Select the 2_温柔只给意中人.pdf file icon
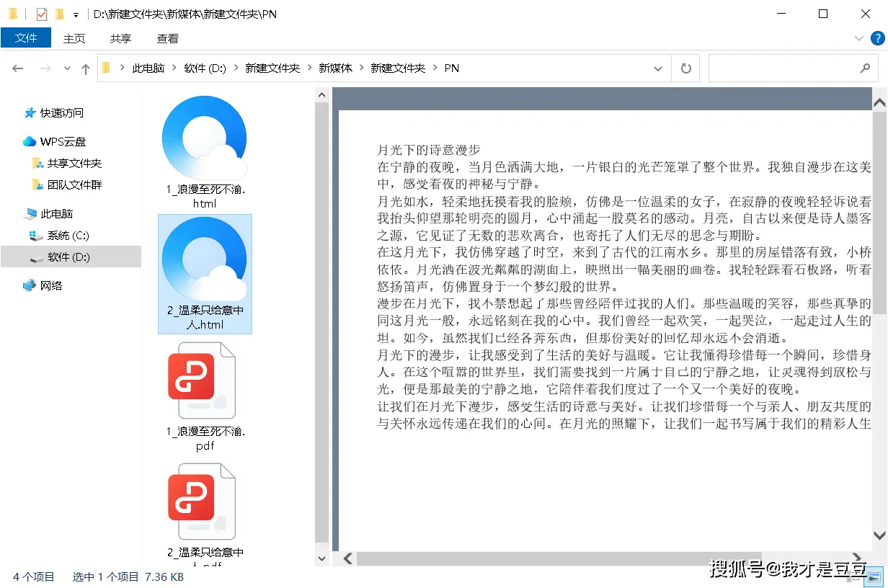 click(204, 501)
